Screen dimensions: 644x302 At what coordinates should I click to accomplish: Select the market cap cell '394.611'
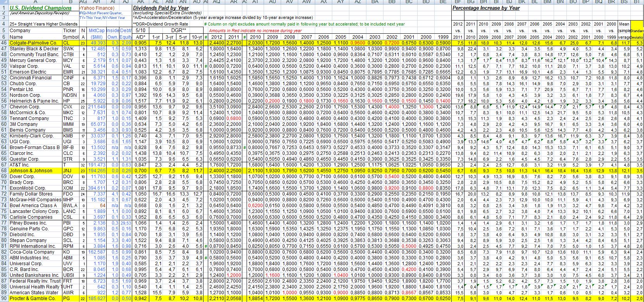[97, 188]
